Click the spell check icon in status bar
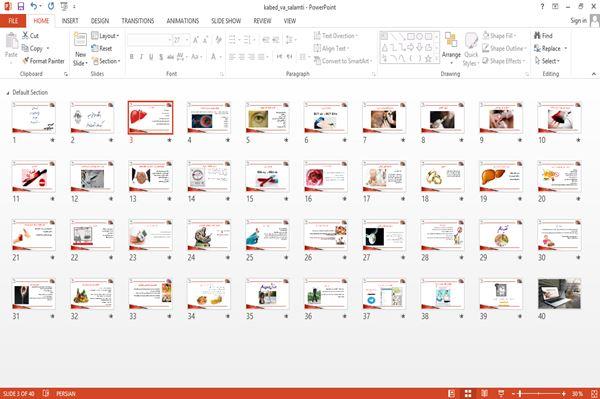Image resolution: width=600 pixels, height=399 pixels. pos(46,393)
